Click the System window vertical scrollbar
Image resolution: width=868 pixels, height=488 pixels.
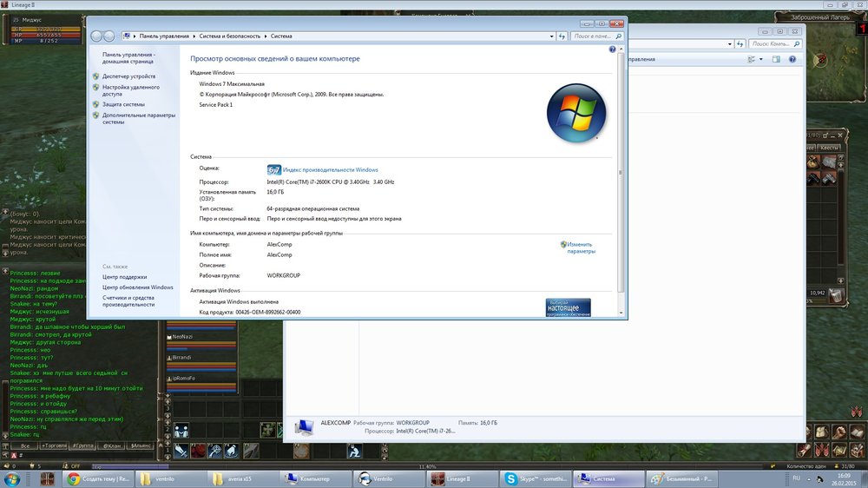(x=620, y=174)
